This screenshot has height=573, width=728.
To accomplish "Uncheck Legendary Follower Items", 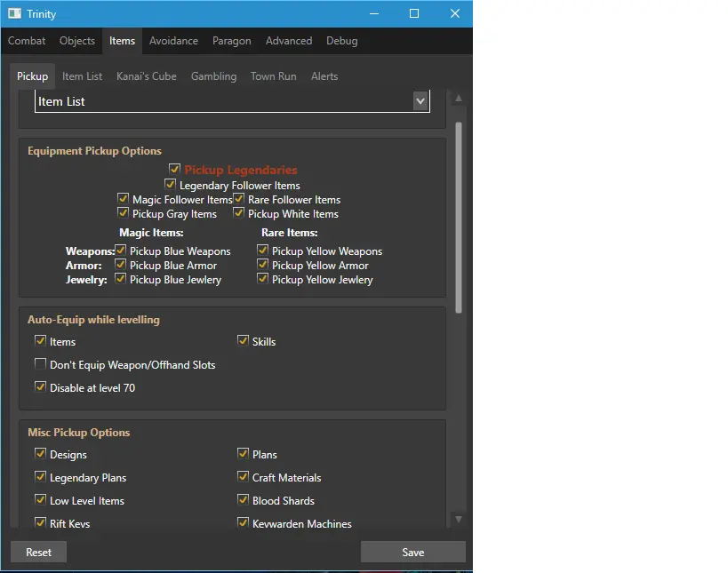I will (x=171, y=185).
